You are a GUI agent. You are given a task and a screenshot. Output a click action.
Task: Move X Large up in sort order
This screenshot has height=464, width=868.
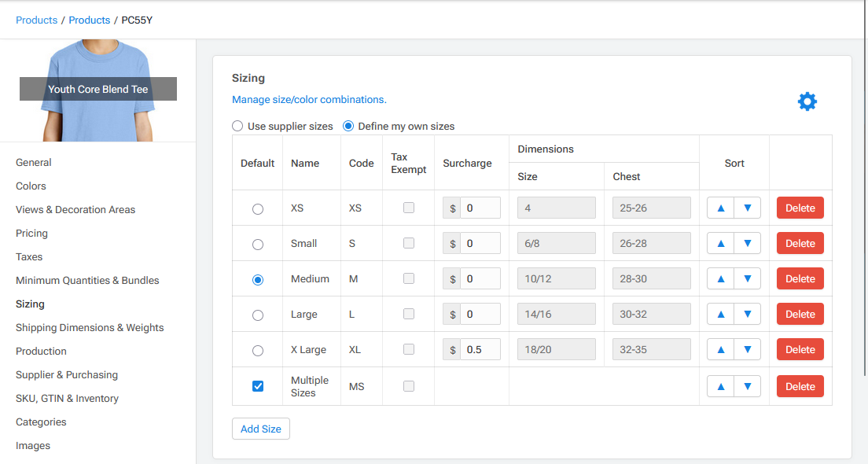[x=721, y=349]
